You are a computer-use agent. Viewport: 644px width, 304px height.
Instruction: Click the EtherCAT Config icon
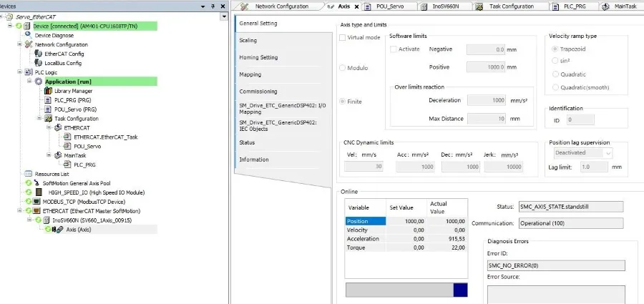[x=38, y=54]
